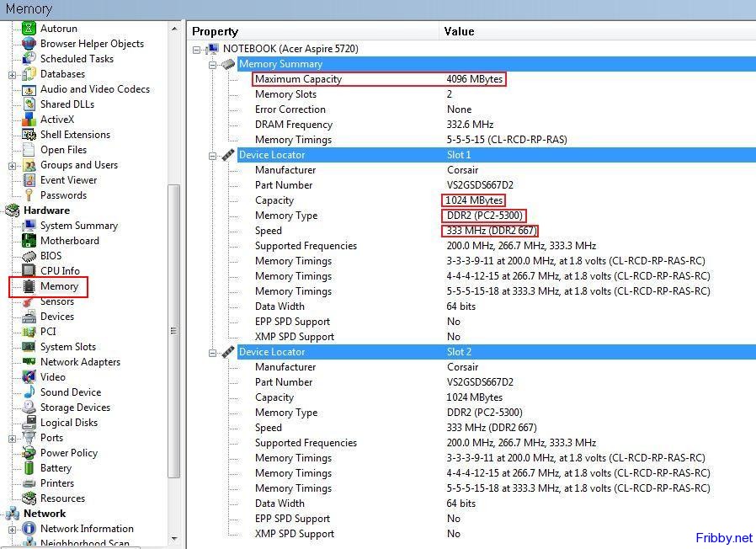Expand the Network Information node

(x=12, y=530)
